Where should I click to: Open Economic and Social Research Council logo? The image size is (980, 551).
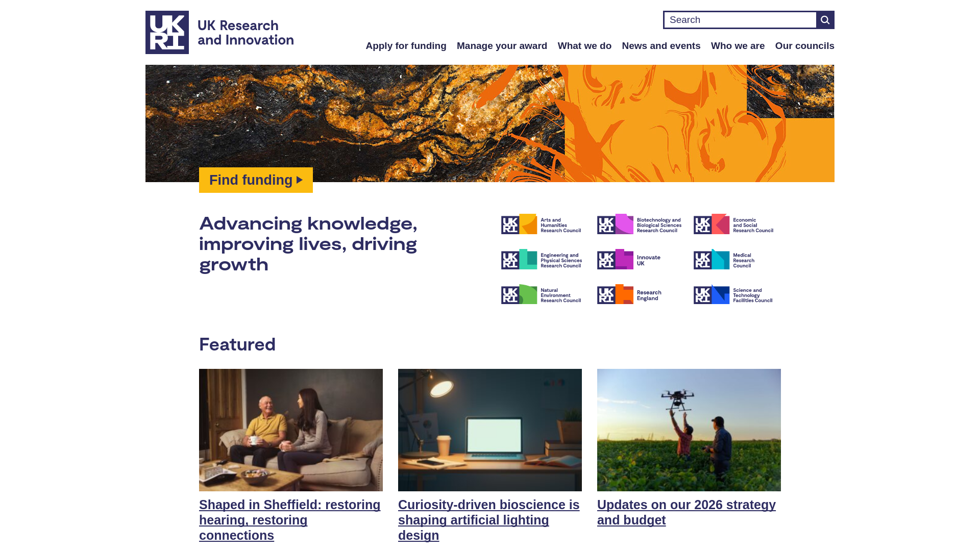click(733, 224)
